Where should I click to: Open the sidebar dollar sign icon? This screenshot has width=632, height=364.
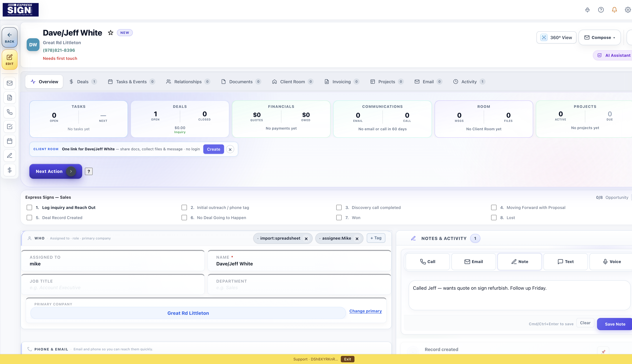coord(9,170)
